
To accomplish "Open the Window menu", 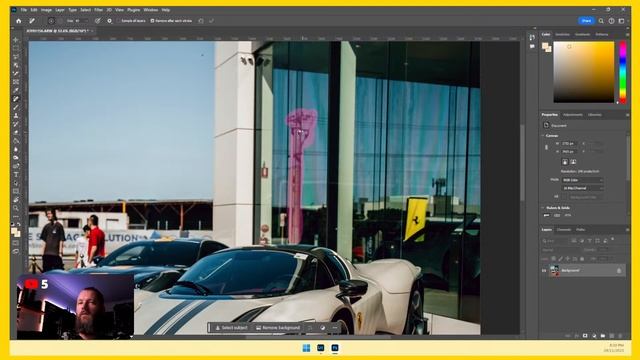I will point(151,10).
